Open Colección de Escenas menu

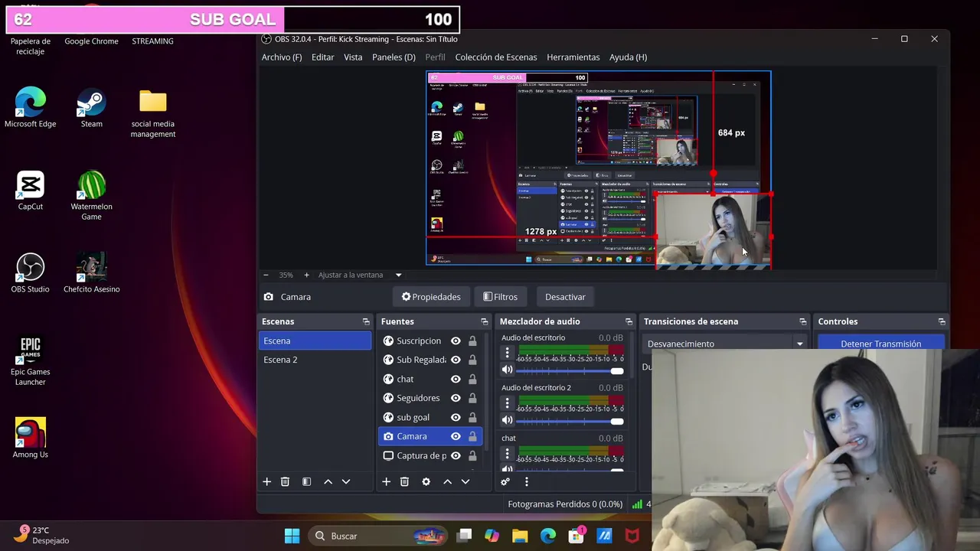496,57
